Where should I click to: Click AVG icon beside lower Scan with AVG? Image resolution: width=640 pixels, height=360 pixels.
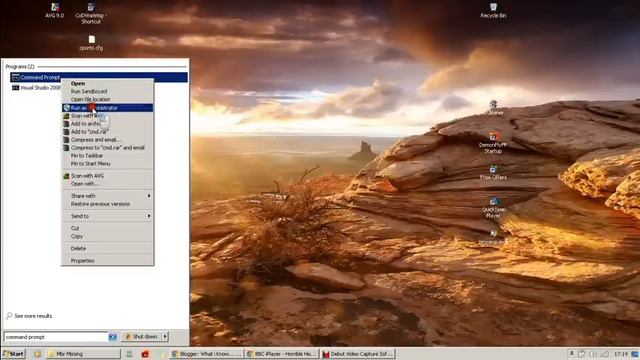pos(66,176)
